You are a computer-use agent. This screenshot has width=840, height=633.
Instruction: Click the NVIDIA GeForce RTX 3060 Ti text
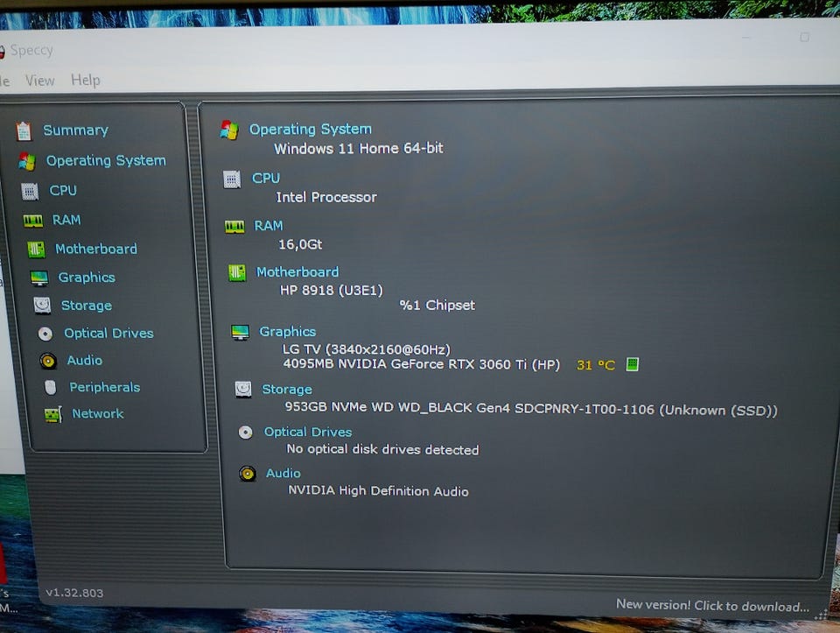[x=421, y=364]
